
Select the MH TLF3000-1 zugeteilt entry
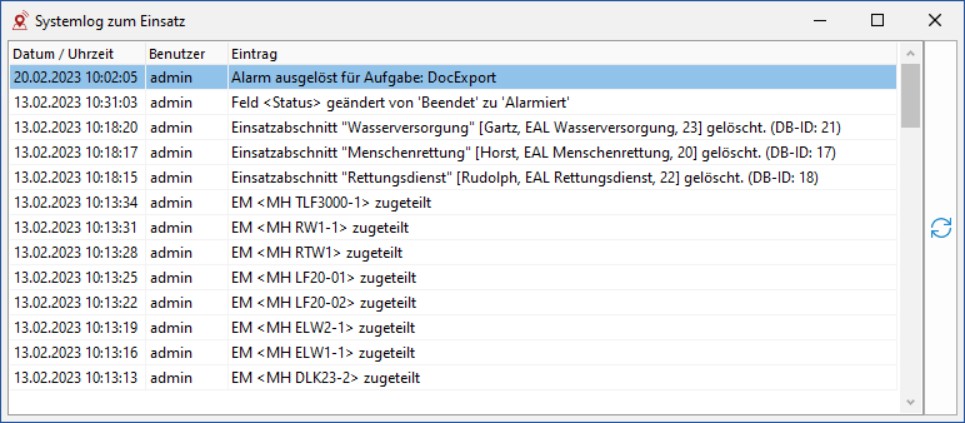(453, 203)
